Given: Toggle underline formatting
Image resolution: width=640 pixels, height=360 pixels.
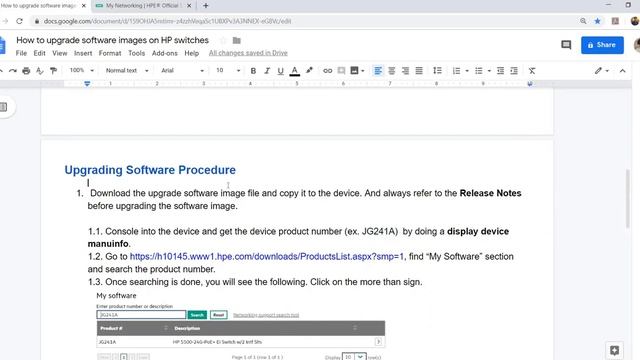Looking at the screenshot, I should pos(280,71).
